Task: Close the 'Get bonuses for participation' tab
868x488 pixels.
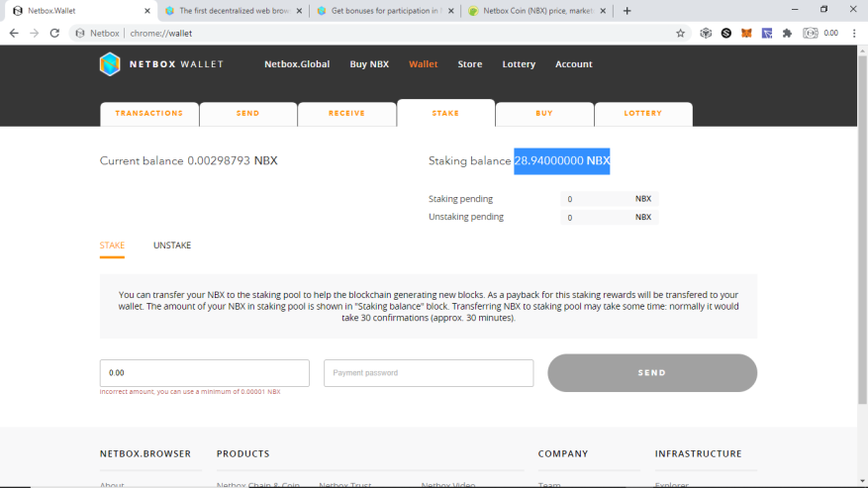Action: coord(450,11)
